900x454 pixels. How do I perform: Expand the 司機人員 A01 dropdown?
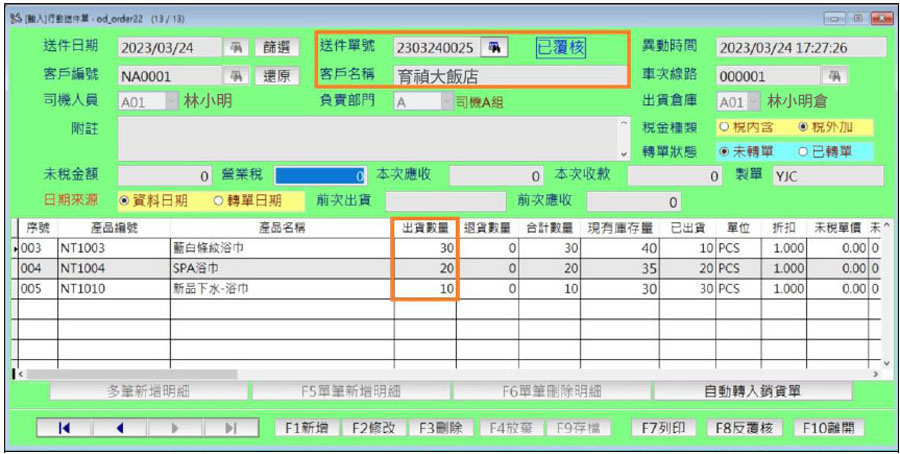pyautogui.click(x=172, y=102)
